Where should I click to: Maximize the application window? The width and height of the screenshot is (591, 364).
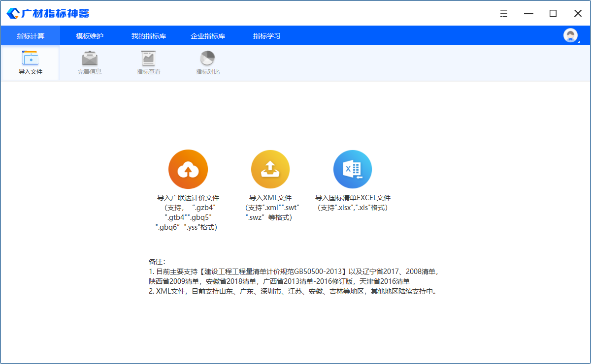pos(553,13)
